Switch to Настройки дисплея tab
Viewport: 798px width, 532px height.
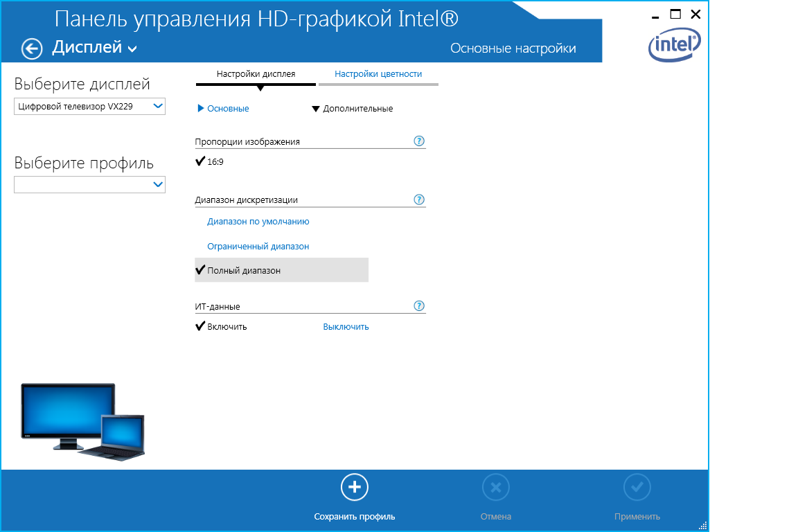pyautogui.click(x=256, y=74)
